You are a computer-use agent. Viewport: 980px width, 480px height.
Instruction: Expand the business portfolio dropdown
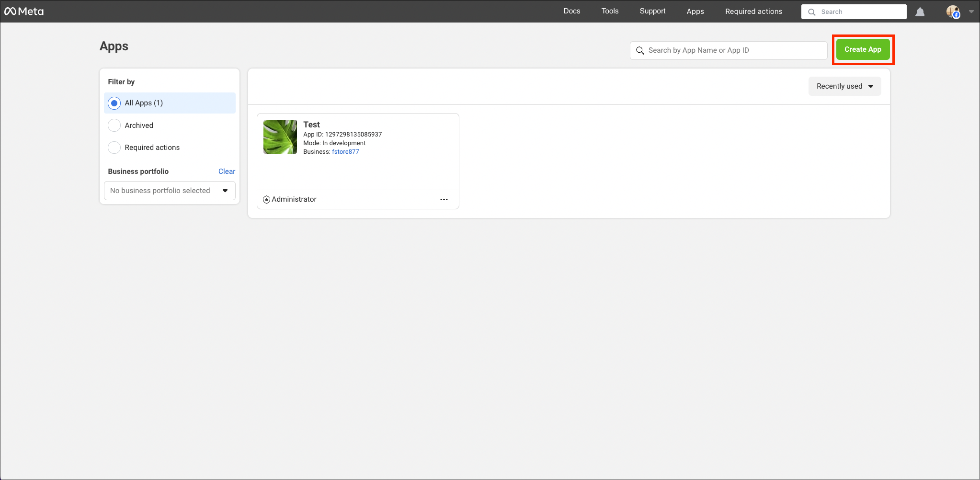tap(170, 191)
